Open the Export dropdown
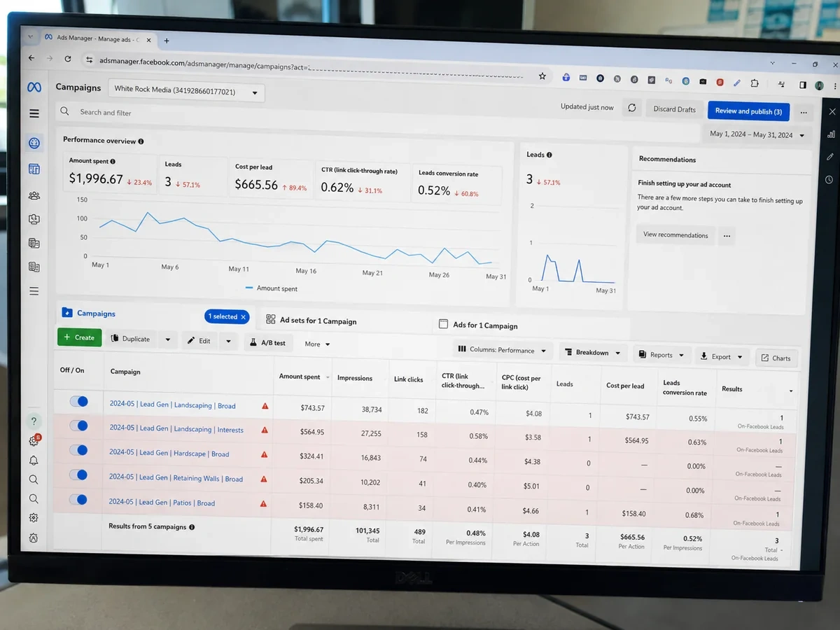 pos(722,356)
